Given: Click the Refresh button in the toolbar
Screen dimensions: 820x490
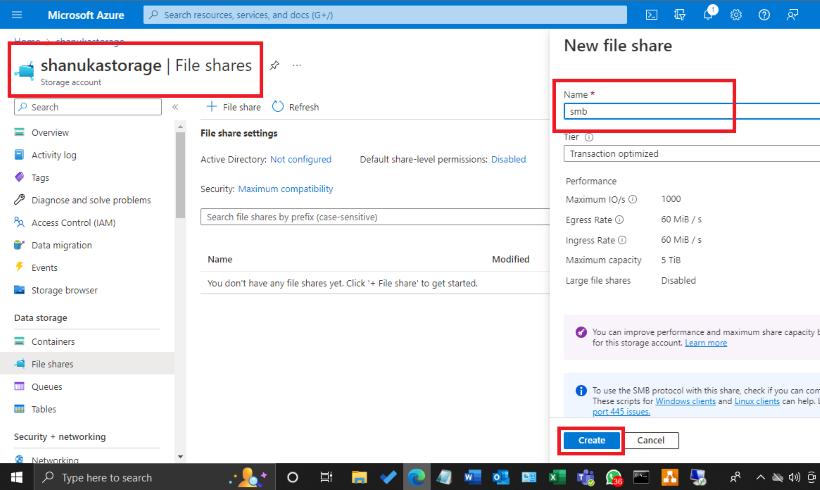Looking at the screenshot, I should (296, 107).
